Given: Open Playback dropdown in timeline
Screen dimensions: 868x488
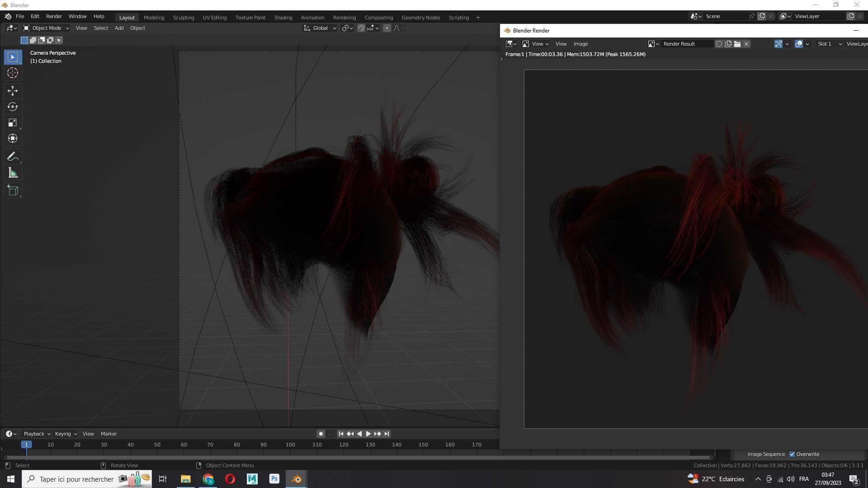Looking at the screenshot, I should 36,434.
